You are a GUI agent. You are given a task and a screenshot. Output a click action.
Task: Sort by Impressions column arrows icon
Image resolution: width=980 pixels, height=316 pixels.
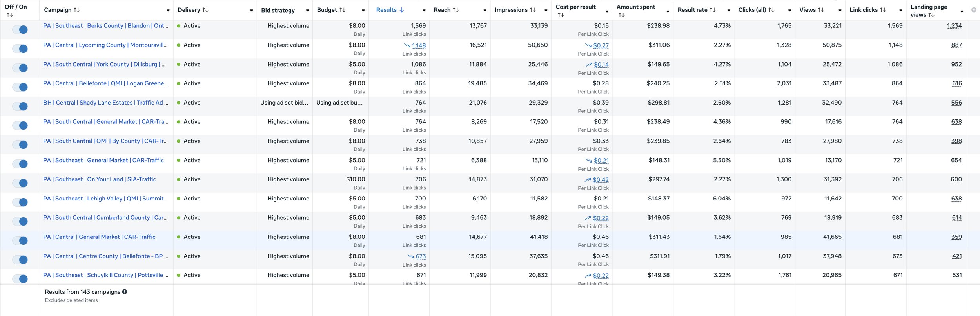tap(532, 10)
